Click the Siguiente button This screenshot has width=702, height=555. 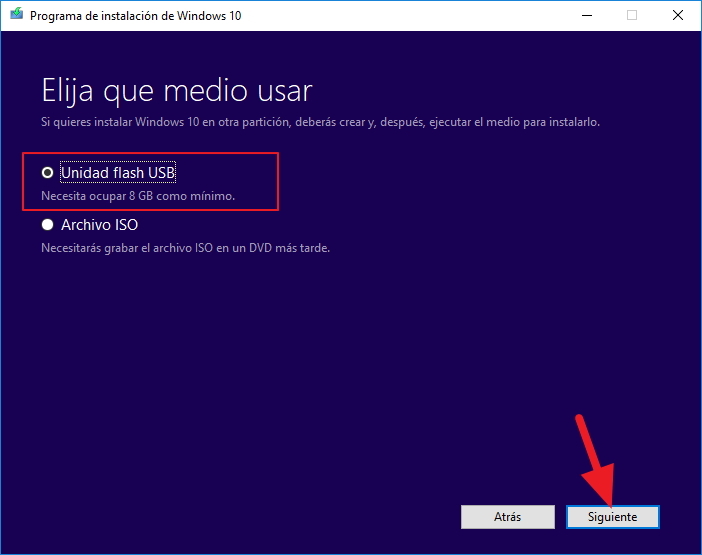[612, 517]
